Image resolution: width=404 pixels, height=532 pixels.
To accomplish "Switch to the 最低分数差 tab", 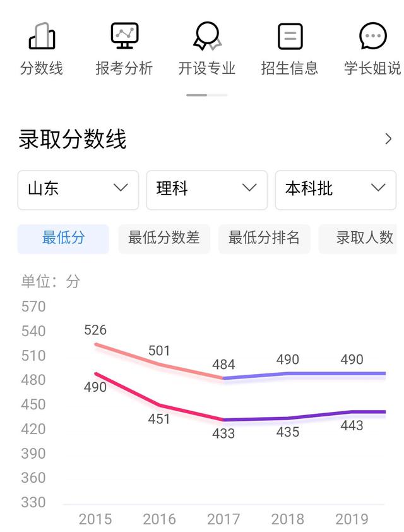I will pos(164,239).
